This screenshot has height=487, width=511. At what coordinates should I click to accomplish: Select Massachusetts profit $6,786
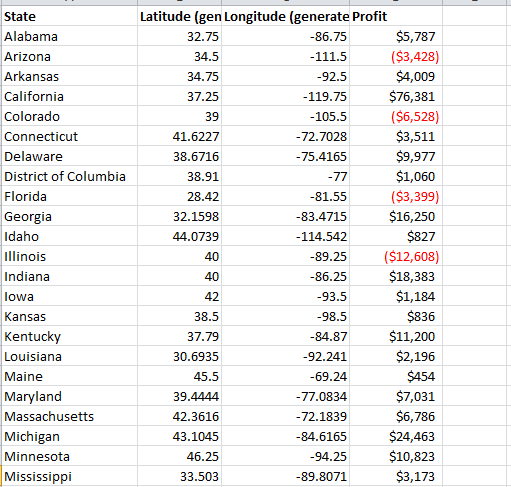pyautogui.click(x=396, y=416)
